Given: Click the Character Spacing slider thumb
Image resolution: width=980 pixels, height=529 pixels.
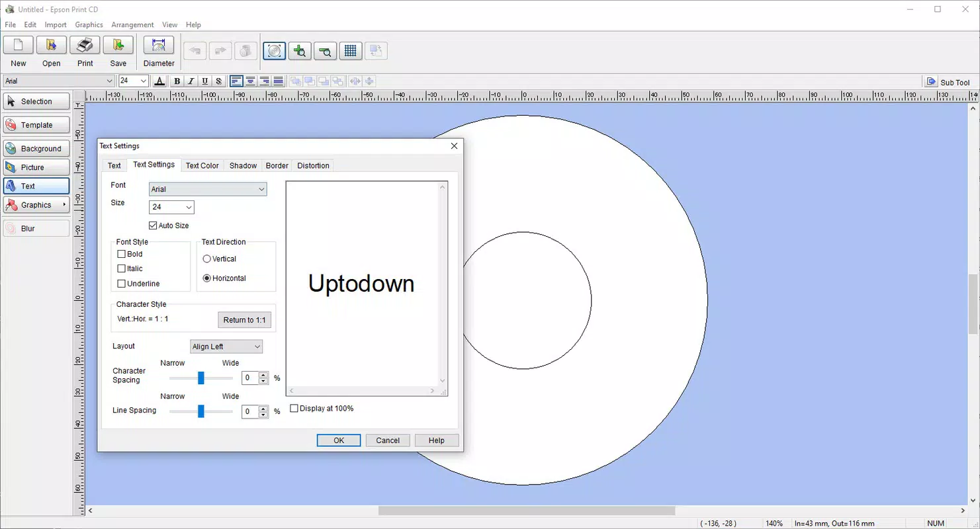Looking at the screenshot, I should (201, 378).
